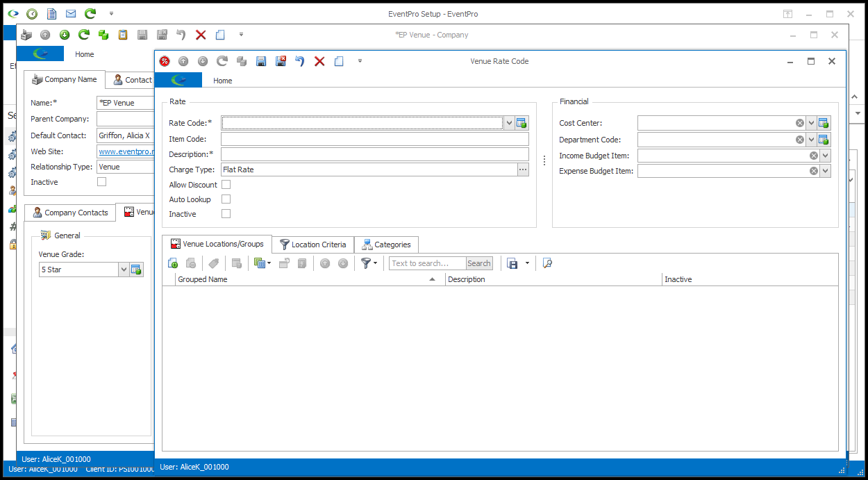Image resolution: width=868 pixels, height=480 pixels.
Task: Expand the Department Code dropdown arrow
Action: [812, 140]
